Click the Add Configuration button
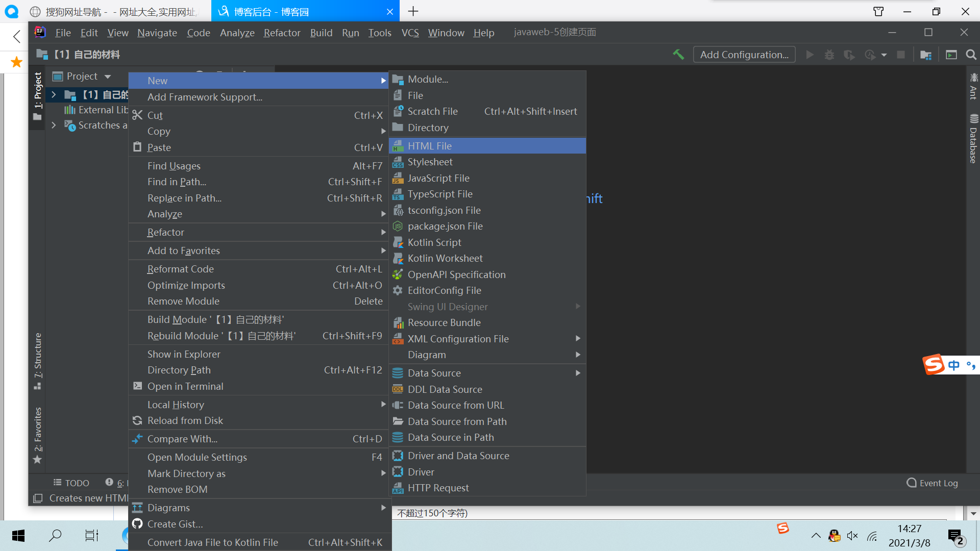This screenshot has width=980, height=551. pyautogui.click(x=744, y=55)
